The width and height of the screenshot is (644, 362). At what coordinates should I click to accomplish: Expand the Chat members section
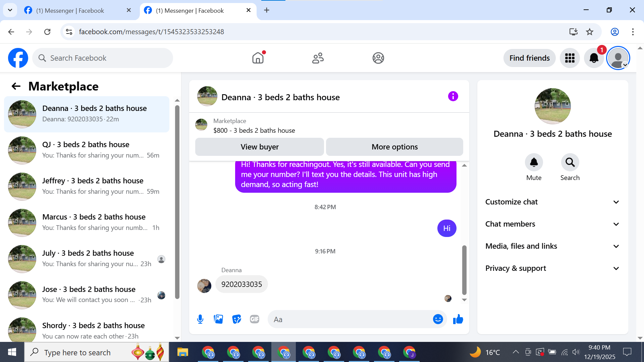552,224
